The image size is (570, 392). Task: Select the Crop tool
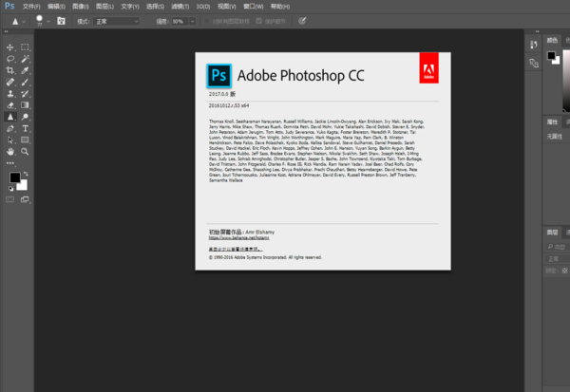(10, 70)
